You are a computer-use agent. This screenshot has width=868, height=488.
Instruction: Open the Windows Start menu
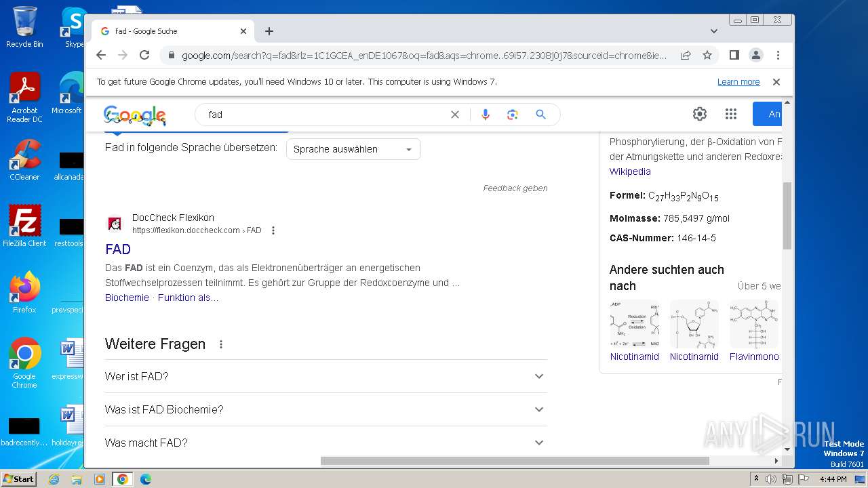pos(18,479)
